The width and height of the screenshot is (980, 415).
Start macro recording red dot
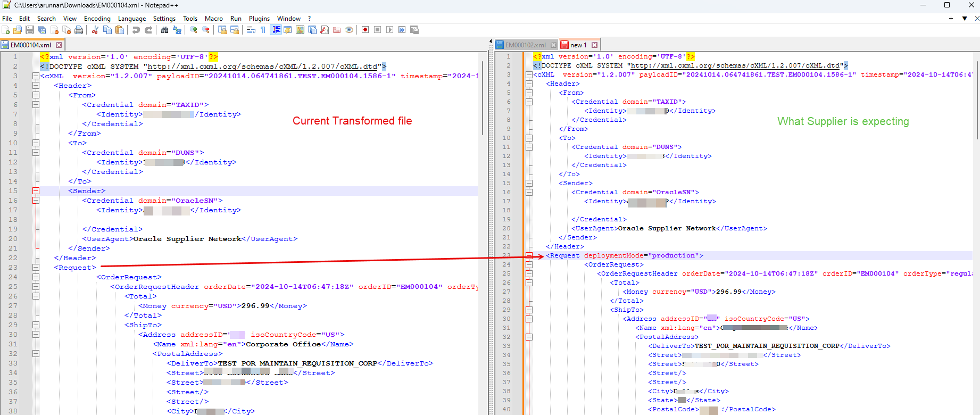365,30
